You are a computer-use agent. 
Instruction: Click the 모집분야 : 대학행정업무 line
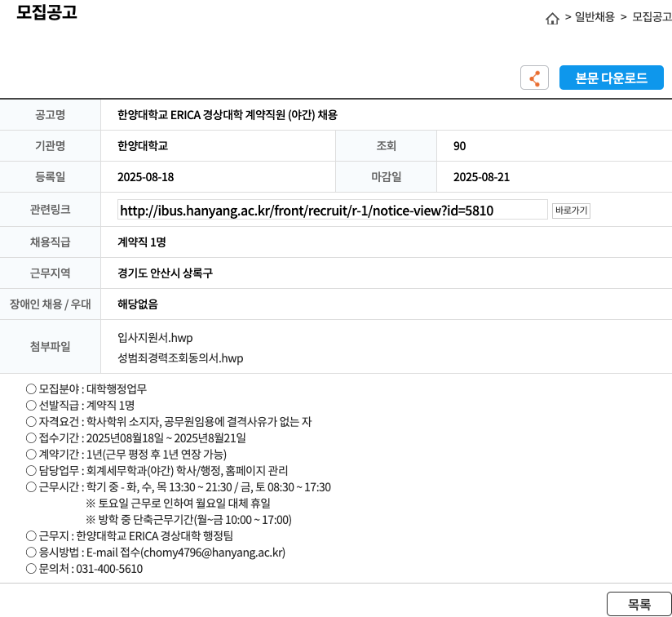pyautogui.click(x=86, y=389)
